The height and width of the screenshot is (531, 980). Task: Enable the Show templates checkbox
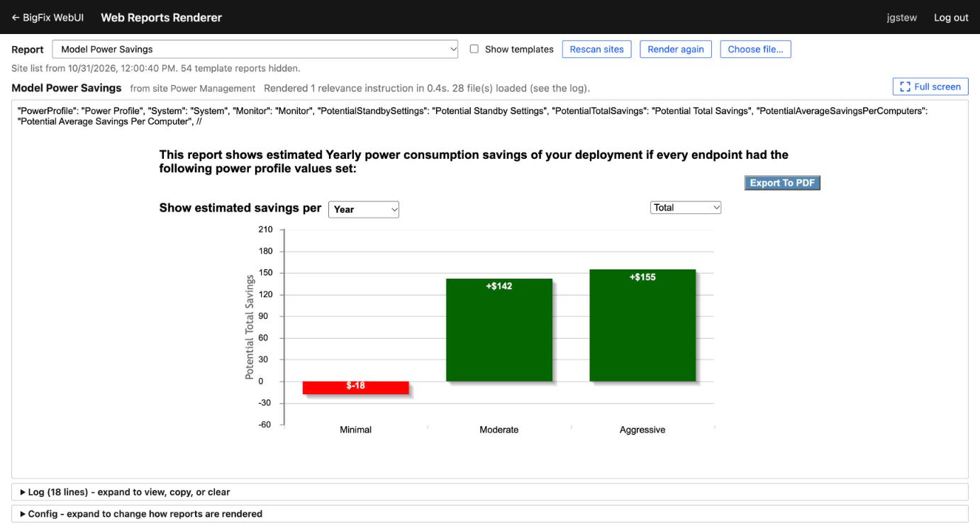pos(474,49)
